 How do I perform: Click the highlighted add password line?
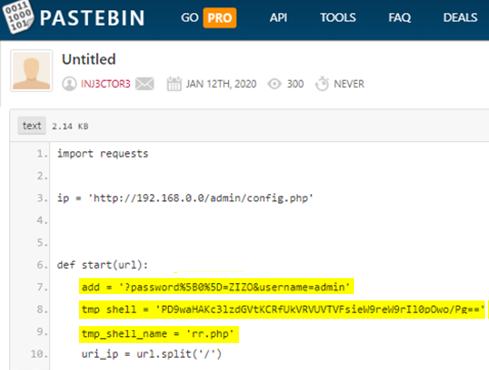(x=216, y=287)
